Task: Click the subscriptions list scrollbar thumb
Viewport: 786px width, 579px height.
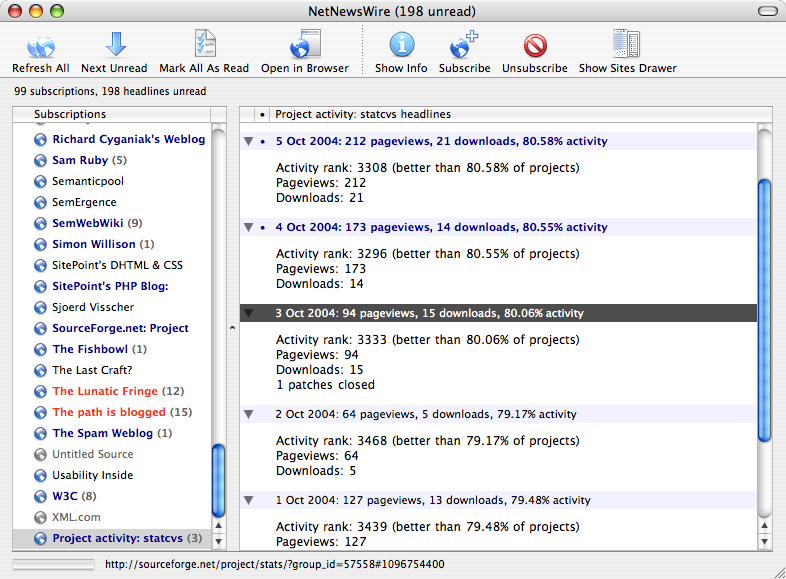Action: tap(219, 478)
